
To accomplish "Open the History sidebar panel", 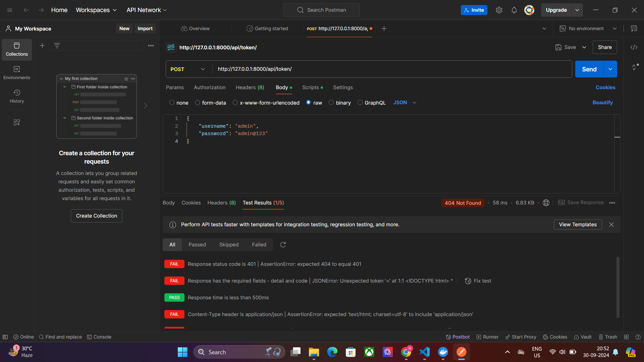I will [x=17, y=96].
